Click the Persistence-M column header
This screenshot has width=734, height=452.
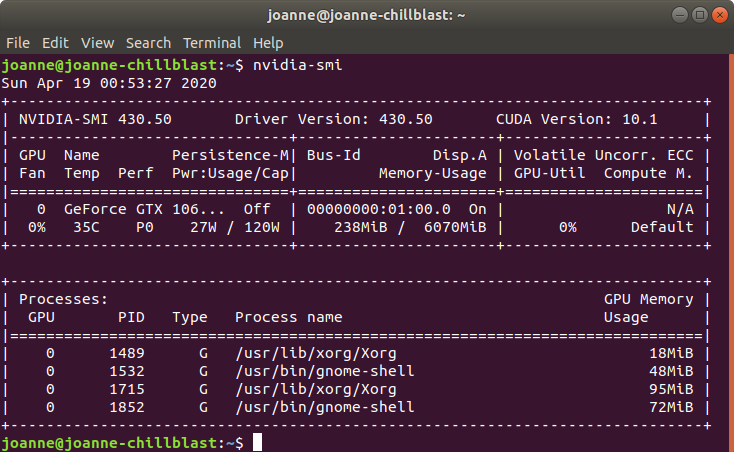point(230,155)
